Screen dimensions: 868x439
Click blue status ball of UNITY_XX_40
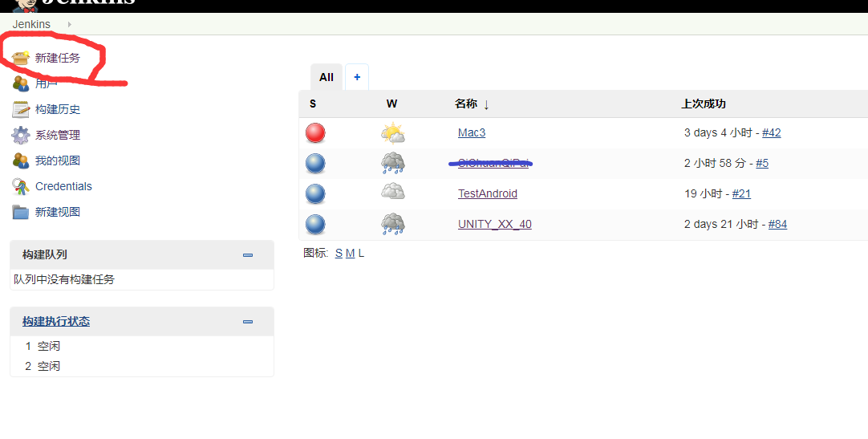click(x=315, y=224)
